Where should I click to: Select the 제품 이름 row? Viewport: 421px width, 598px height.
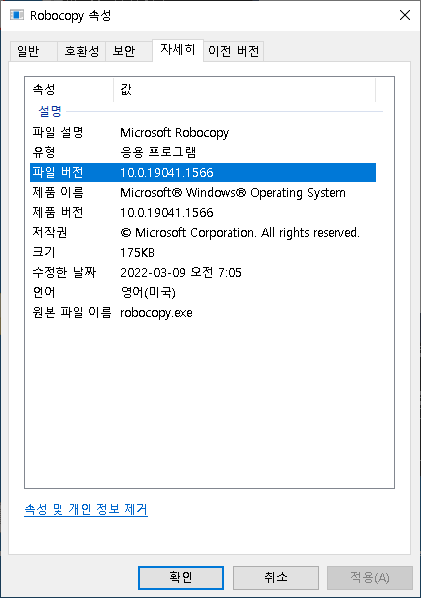click(203, 193)
